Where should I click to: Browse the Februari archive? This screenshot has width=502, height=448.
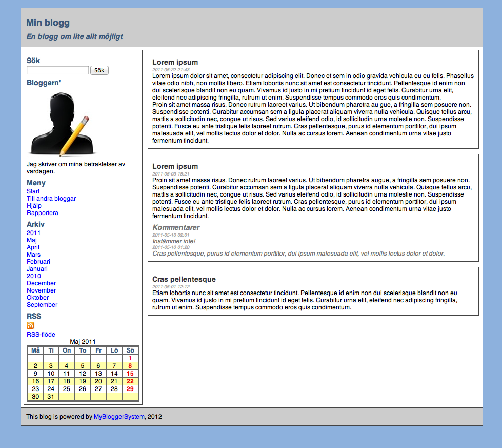(x=38, y=262)
